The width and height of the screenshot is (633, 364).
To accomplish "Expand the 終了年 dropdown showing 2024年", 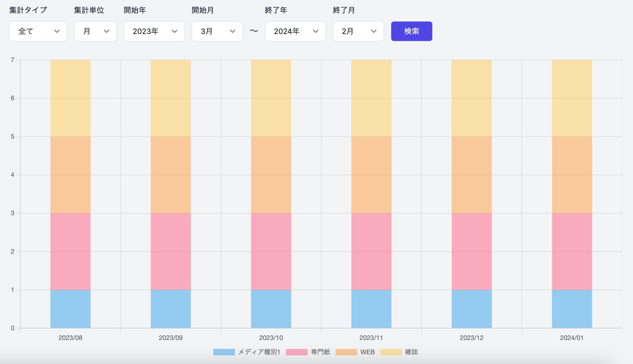I will tap(295, 31).
